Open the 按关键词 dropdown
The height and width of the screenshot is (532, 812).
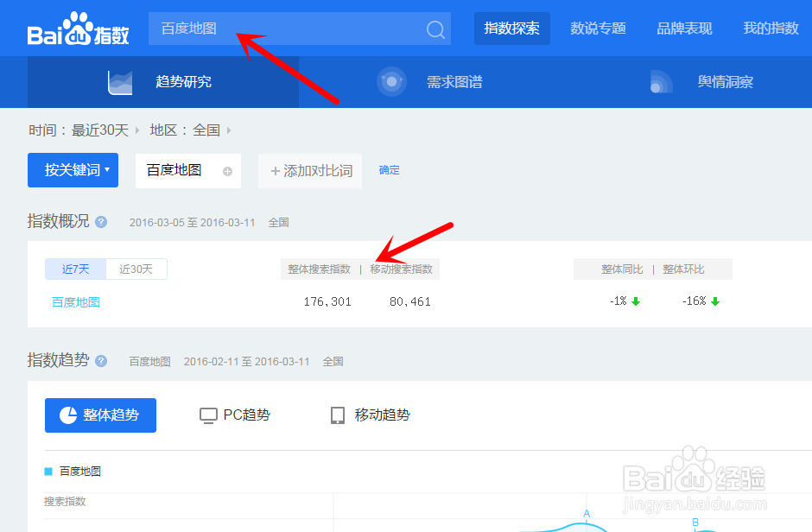point(73,170)
